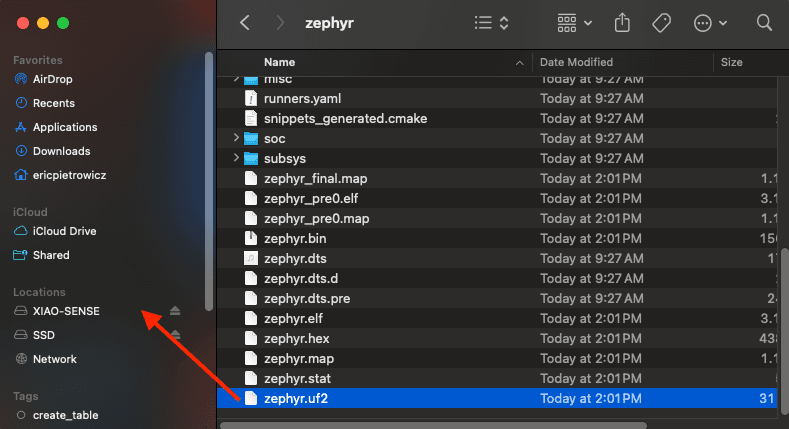Expand the subsys folder disclosure triangle

click(237, 158)
